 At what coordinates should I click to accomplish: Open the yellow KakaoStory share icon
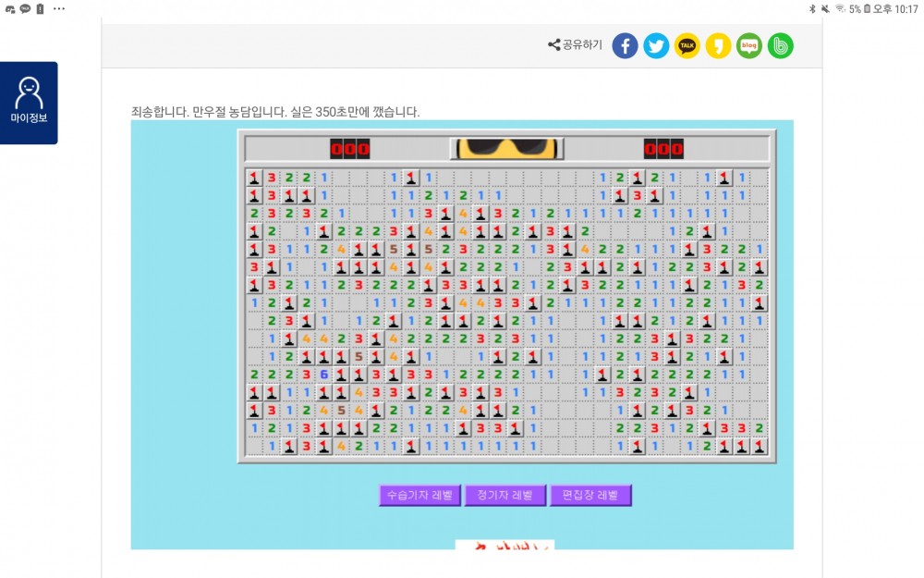point(718,45)
